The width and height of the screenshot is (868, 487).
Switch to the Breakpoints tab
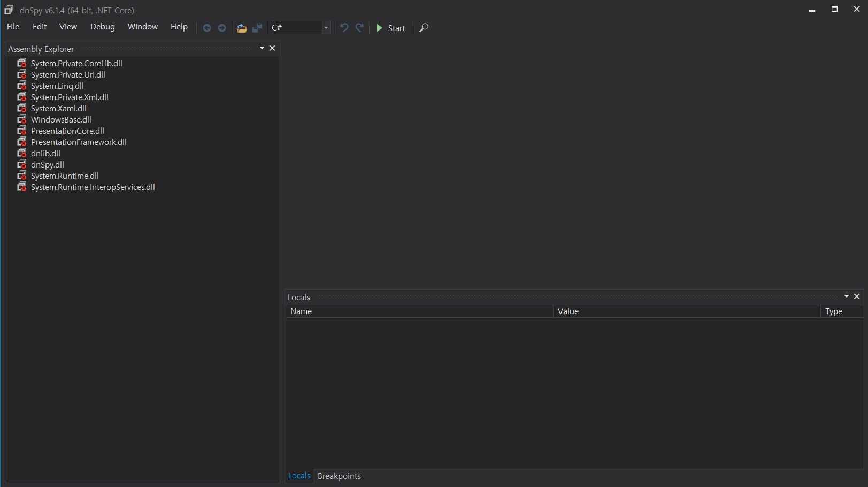[x=339, y=476]
